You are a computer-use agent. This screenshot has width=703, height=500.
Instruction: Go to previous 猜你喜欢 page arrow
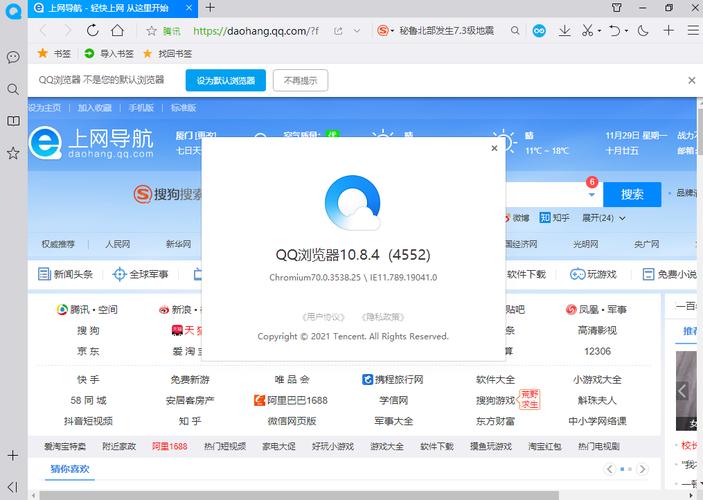pos(609,469)
